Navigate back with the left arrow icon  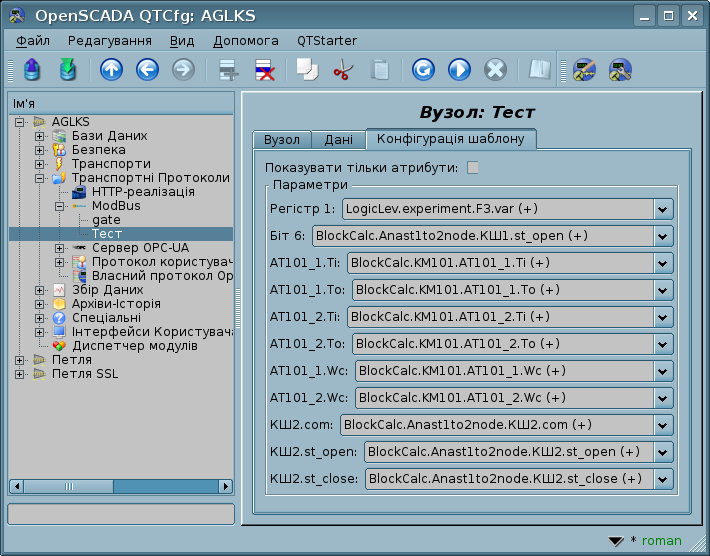pyautogui.click(x=147, y=70)
